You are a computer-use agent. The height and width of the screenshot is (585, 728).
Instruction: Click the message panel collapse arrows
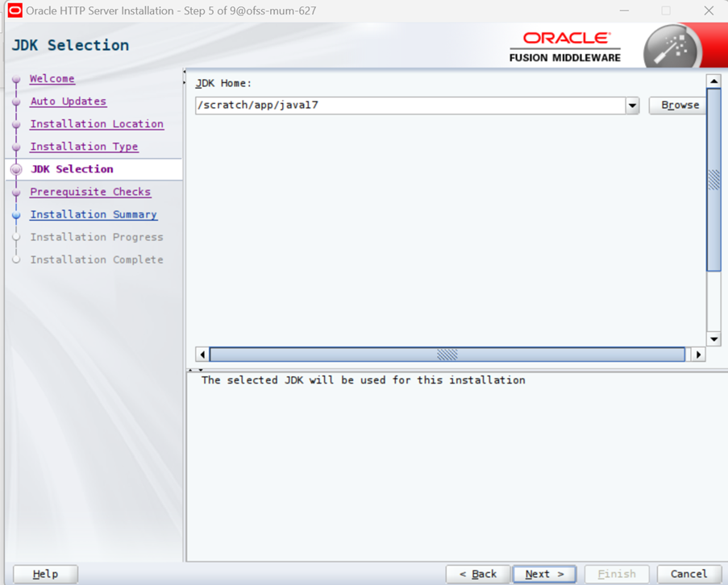pos(195,370)
